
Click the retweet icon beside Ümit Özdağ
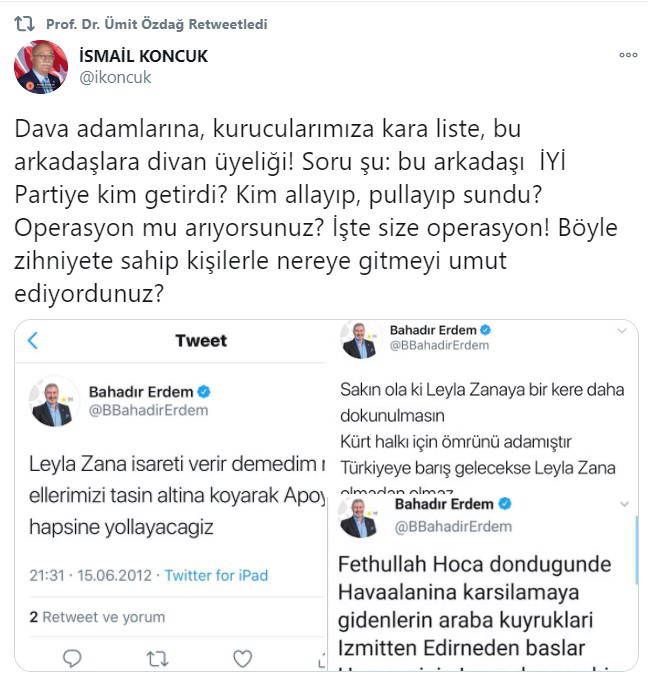click(x=24, y=24)
